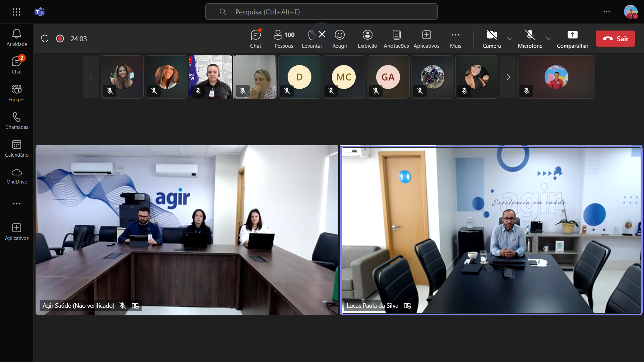Open the Anotações notes panel
Image resolution: width=644 pixels, height=362 pixels.
click(396, 39)
